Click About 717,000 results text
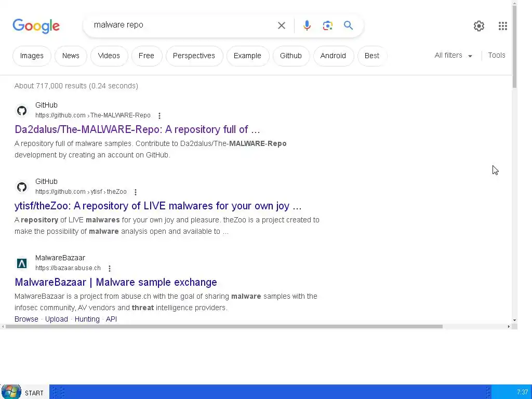This screenshot has width=532, height=399. pyautogui.click(x=76, y=86)
